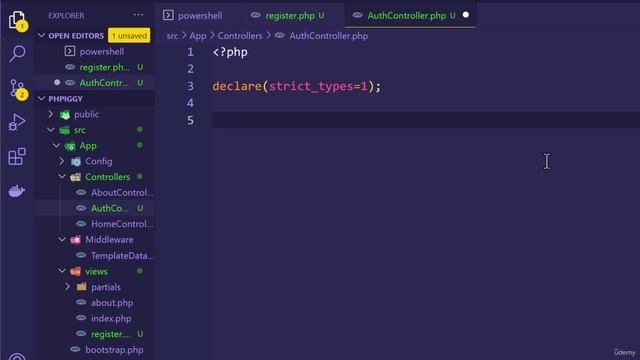Expand the Config folder chevron
The image size is (640, 360).
62,161
